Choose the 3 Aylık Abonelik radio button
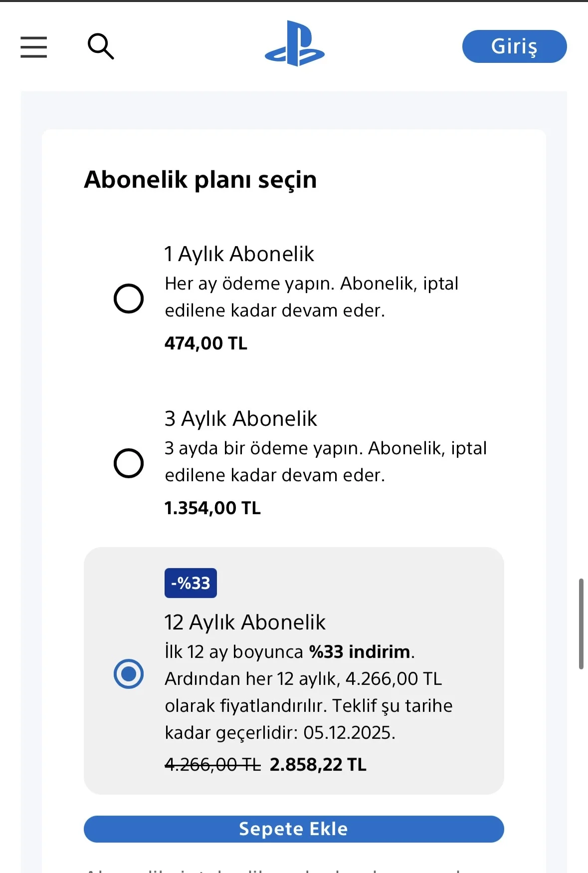588x873 pixels. 129,463
